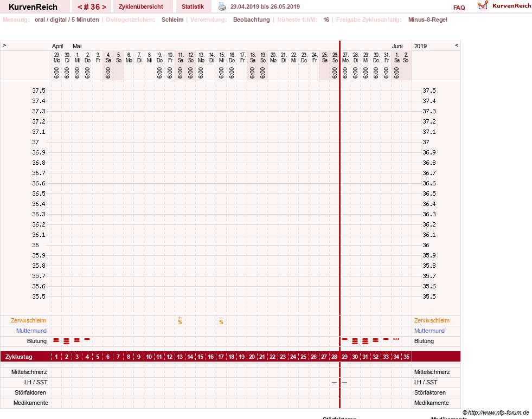Click the red vertical cycle-end marker line

[x=339, y=224]
